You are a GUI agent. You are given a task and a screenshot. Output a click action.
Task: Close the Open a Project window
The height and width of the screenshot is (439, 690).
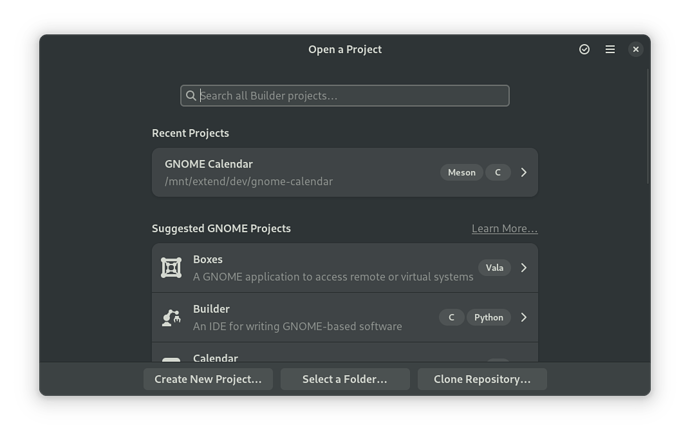635,49
